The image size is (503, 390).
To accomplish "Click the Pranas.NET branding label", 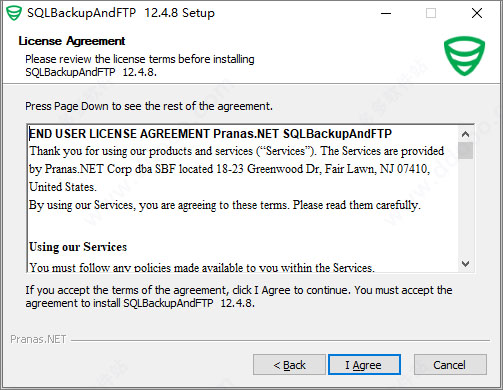I will tap(38, 339).
